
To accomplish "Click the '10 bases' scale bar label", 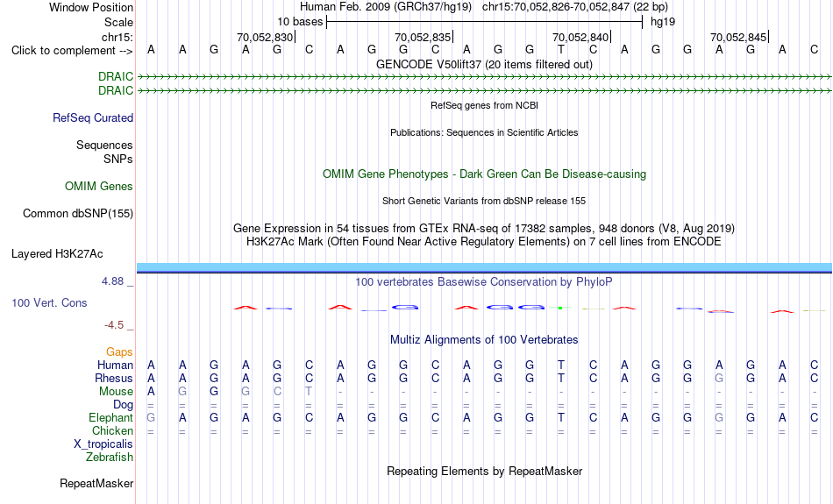I will click(300, 22).
